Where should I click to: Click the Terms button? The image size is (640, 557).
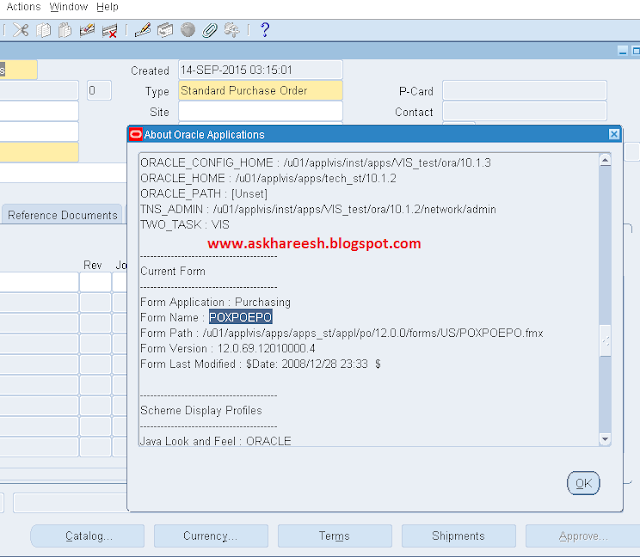pyautogui.click(x=335, y=536)
